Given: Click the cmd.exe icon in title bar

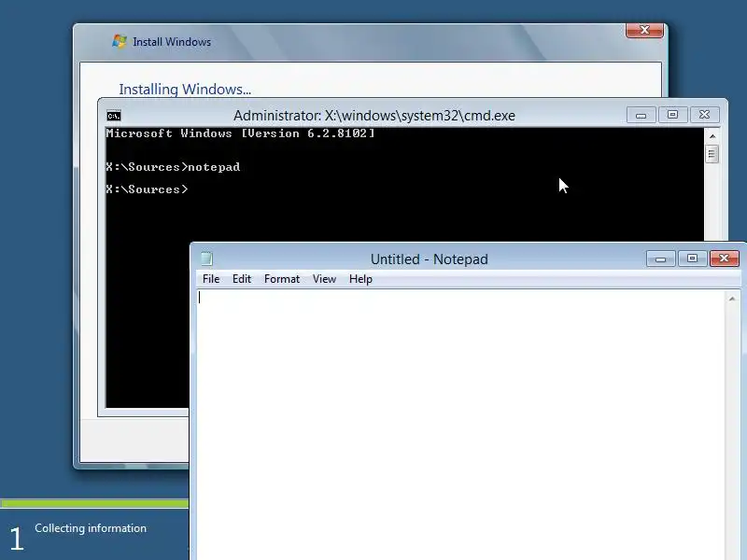Looking at the screenshot, I should [114, 116].
